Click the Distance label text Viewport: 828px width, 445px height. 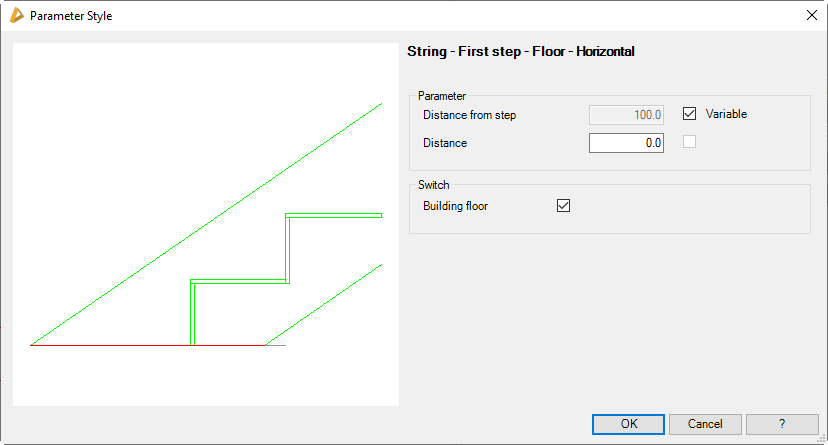click(445, 143)
